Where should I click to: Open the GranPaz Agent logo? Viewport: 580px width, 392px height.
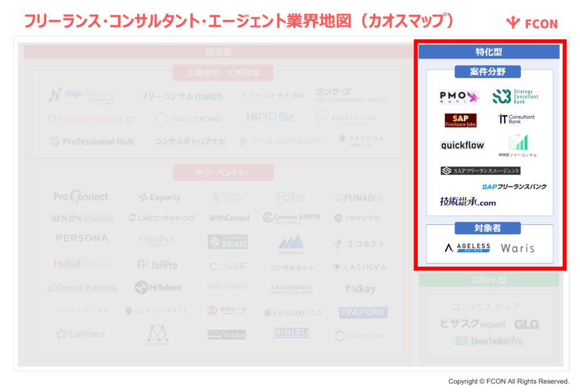click(156, 241)
